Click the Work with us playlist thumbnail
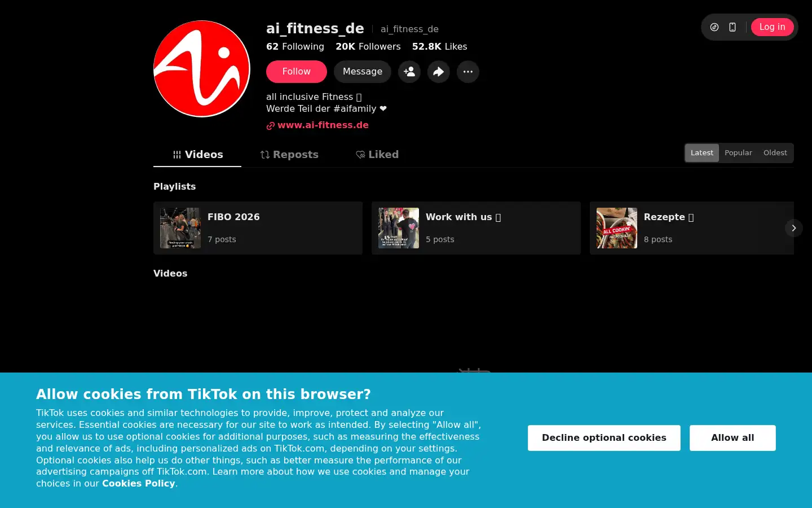 [x=399, y=228]
